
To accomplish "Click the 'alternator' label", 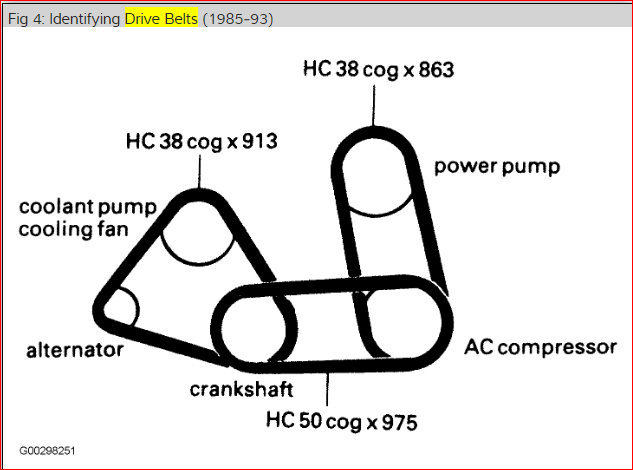I will click(x=75, y=350).
